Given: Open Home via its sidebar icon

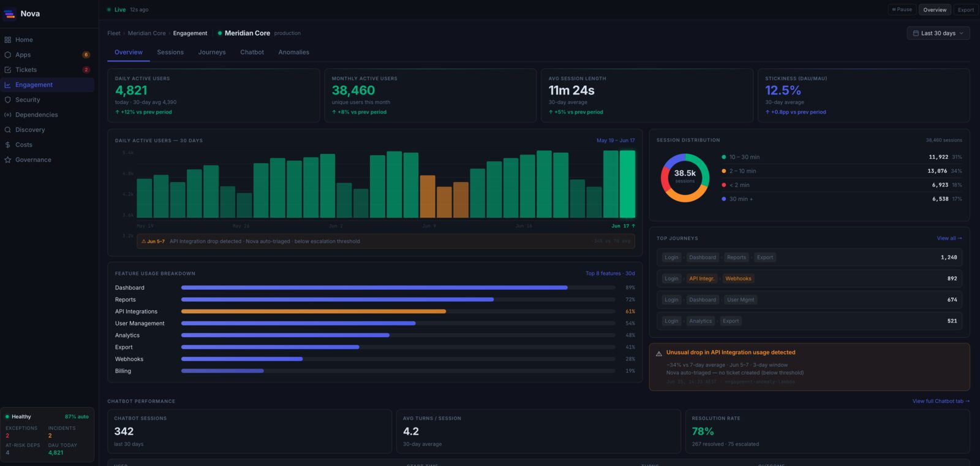Looking at the screenshot, I should point(8,40).
